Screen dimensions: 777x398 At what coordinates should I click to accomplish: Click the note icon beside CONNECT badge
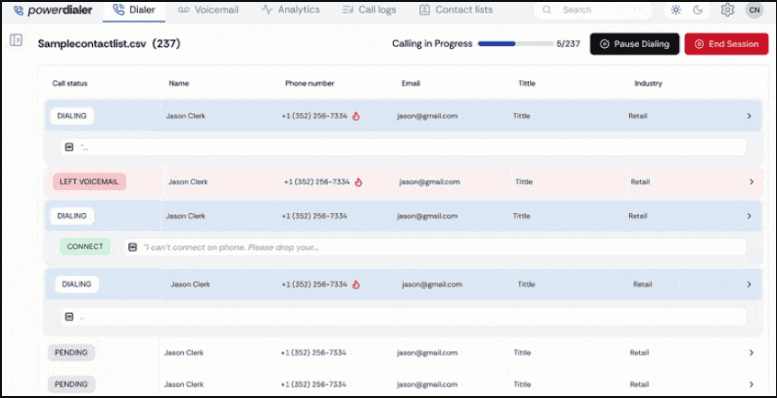pyautogui.click(x=132, y=247)
